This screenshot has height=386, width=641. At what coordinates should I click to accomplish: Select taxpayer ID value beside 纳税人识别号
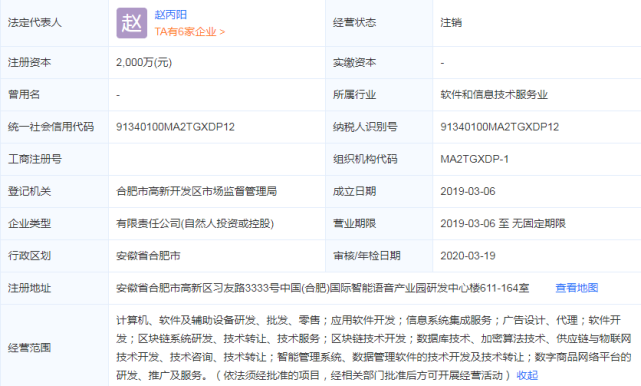click(500, 127)
